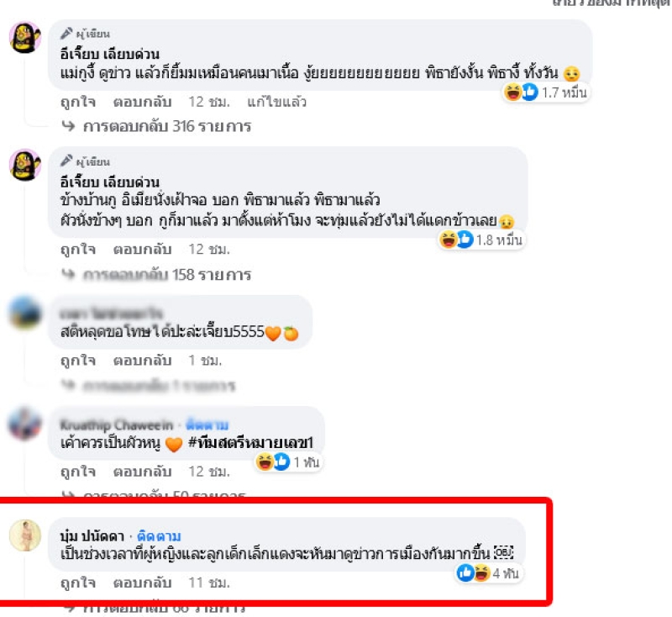Like บุ๋ม ปนัดดา's comment via ถูกใจ
This screenshot has height=617, width=672.
pyautogui.click(x=78, y=583)
